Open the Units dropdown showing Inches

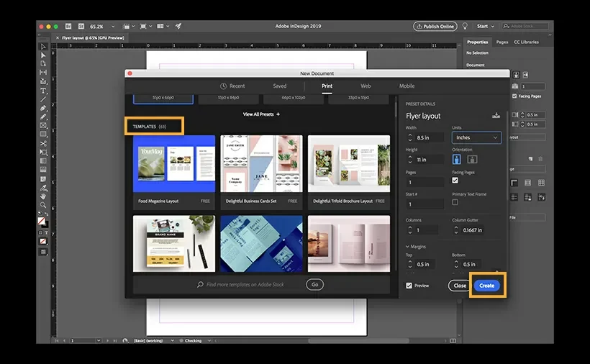click(476, 137)
